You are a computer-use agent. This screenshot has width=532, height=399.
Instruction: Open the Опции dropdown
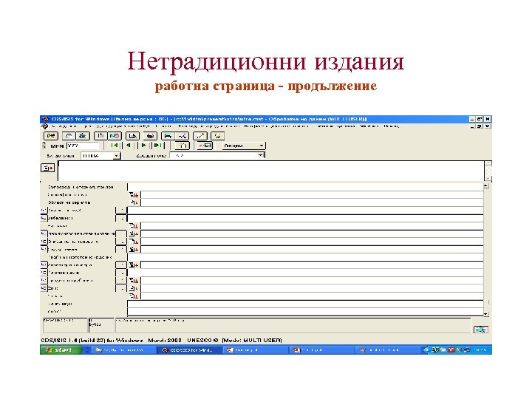pyautogui.click(x=244, y=146)
